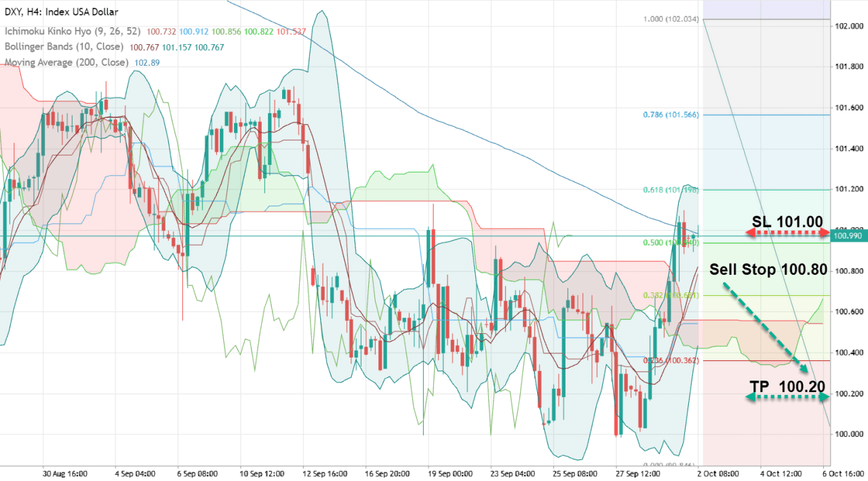Select the 0.236 Fibonacci level label
868x481 pixels.
pos(670,361)
